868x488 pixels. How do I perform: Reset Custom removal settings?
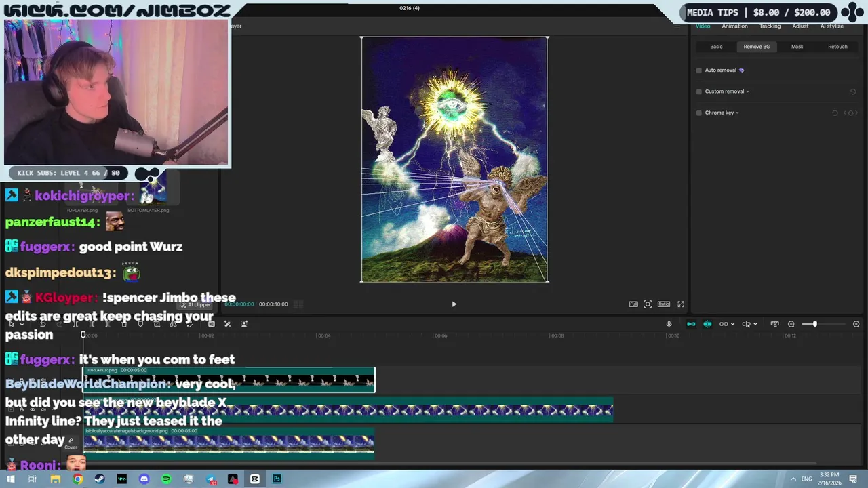[x=853, y=91]
